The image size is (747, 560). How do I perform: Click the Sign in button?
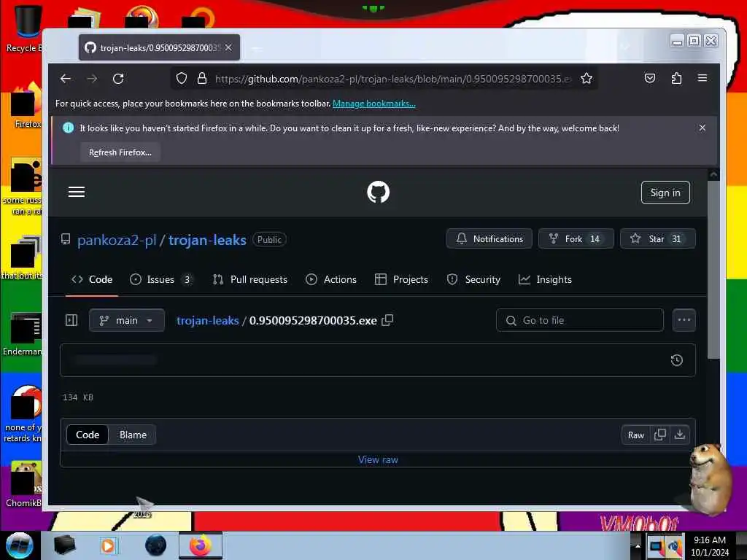(x=665, y=192)
